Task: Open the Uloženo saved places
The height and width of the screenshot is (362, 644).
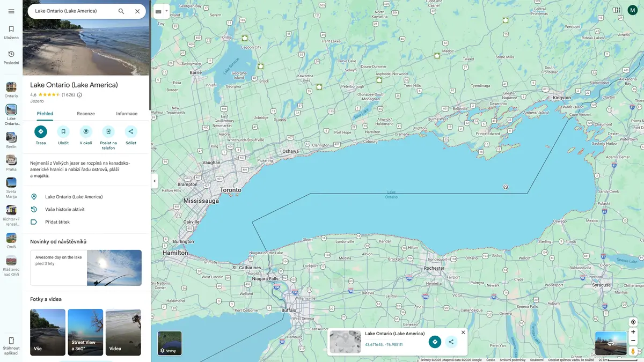Action: click(11, 32)
